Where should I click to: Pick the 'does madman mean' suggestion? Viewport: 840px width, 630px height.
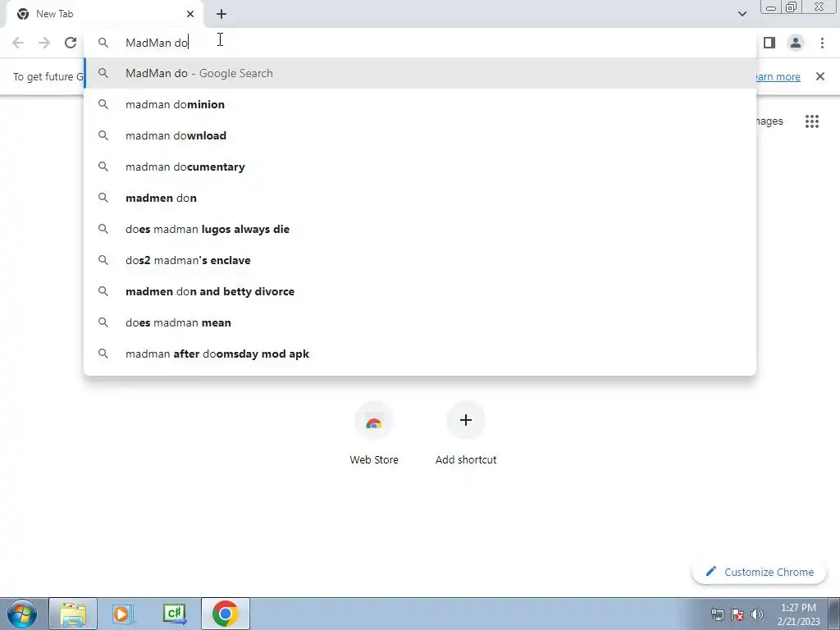click(x=420, y=322)
